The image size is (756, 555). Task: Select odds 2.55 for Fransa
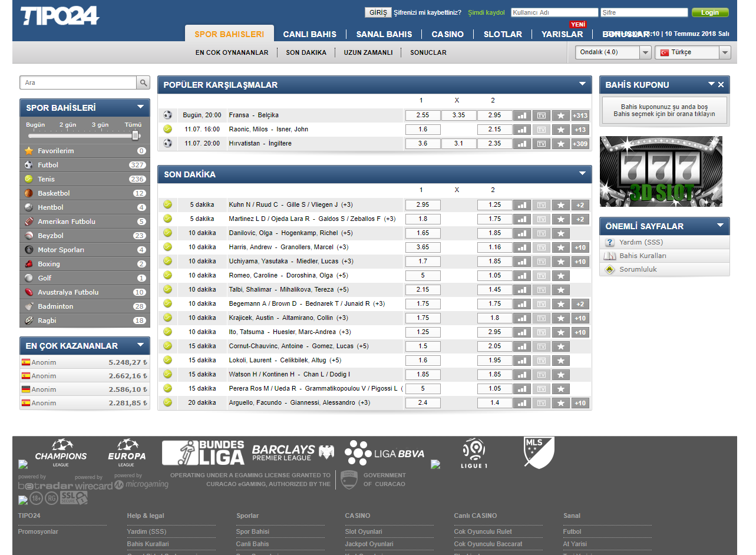pos(422,115)
